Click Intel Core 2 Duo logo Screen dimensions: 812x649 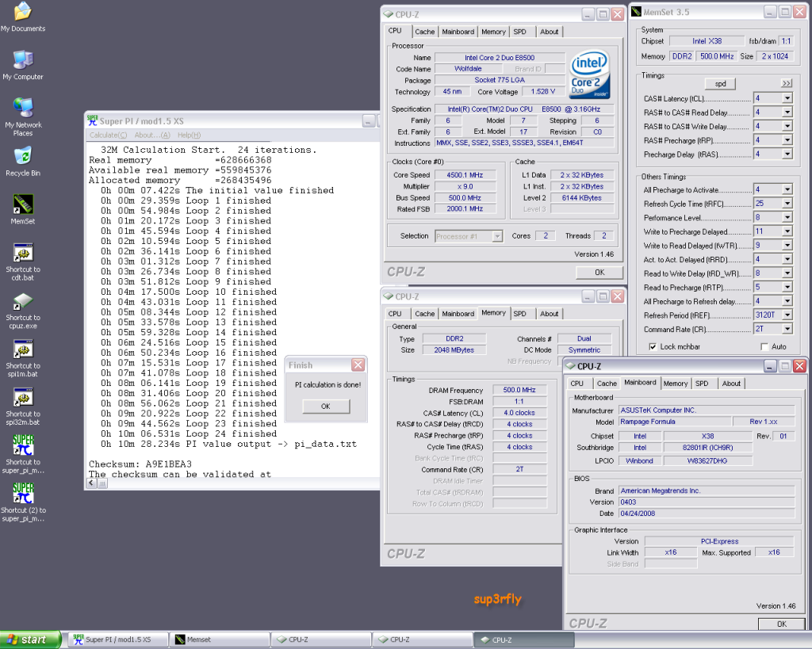click(590, 75)
